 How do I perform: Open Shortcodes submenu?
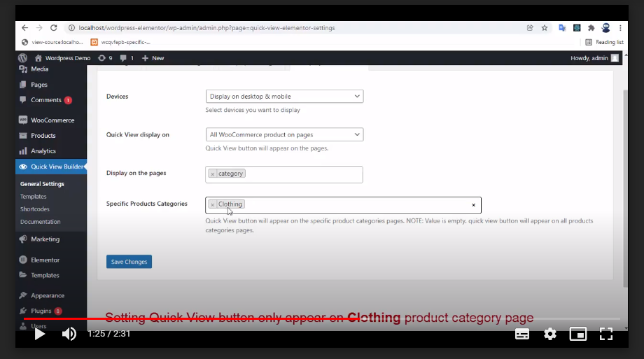coord(35,209)
